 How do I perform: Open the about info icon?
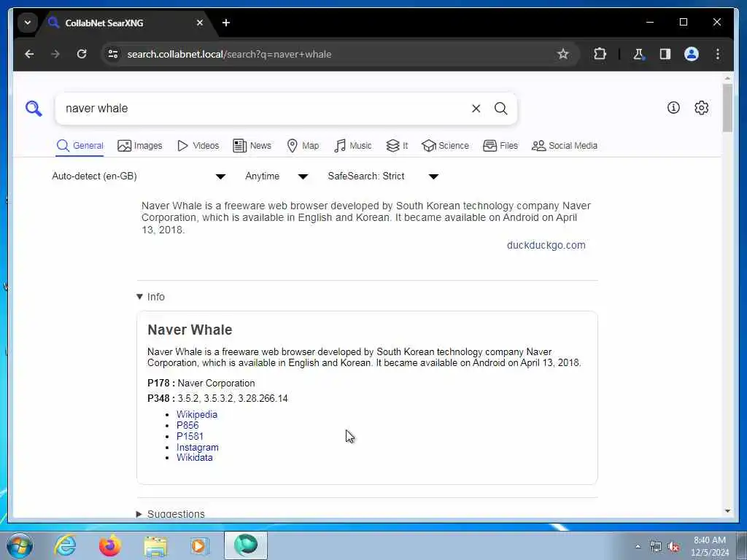(673, 108)
